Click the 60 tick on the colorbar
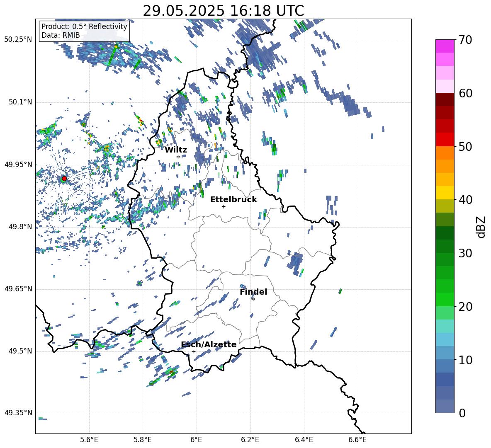 pyautogui.click(x=465, y=93)
